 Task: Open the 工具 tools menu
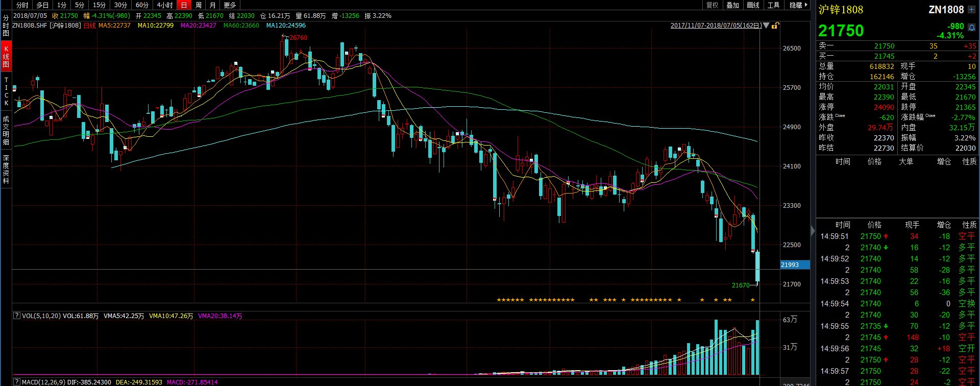[774, 5]
